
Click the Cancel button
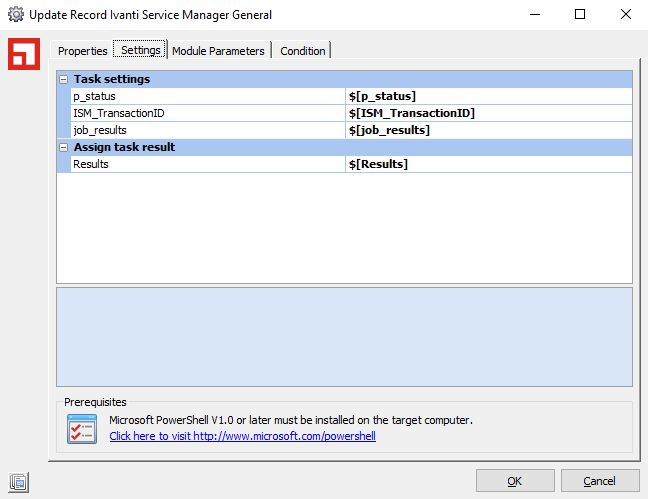600,481
